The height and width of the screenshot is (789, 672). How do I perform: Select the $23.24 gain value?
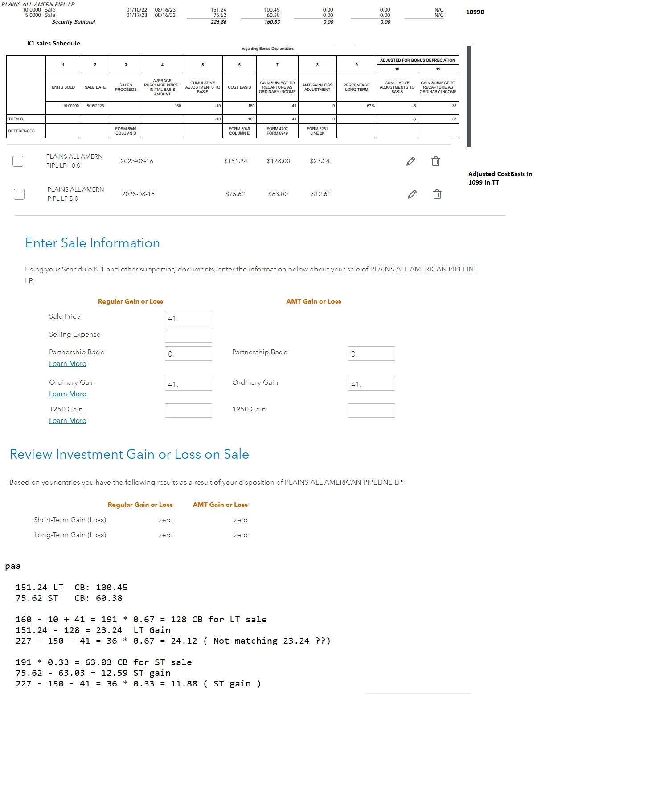320,161
